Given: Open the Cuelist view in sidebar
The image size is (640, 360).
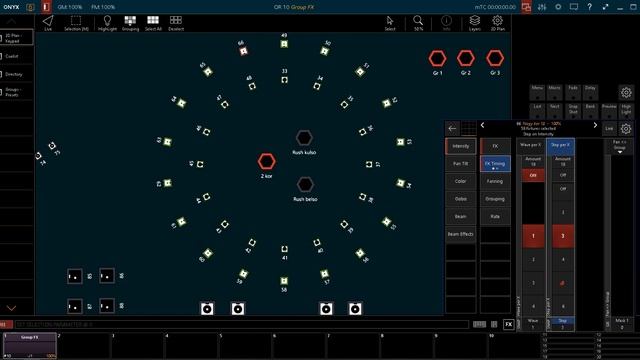Looking at the screenshot, I should tap(16, 56).
